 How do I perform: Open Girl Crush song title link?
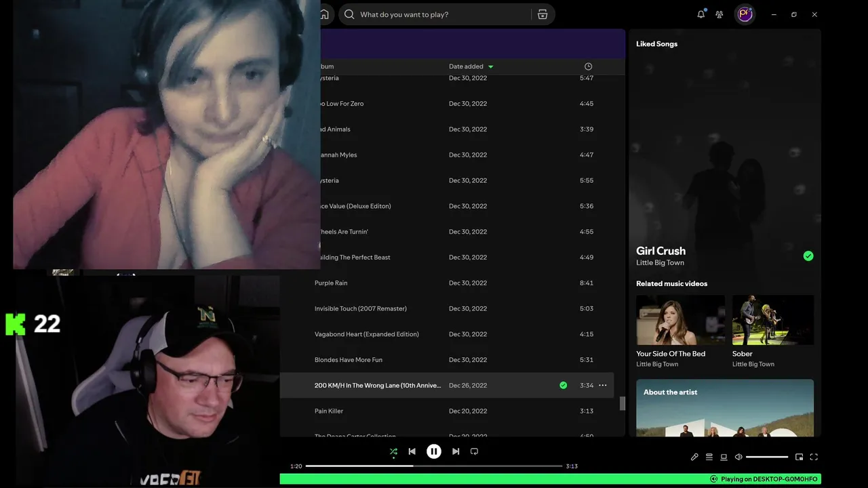click(660, 251)
